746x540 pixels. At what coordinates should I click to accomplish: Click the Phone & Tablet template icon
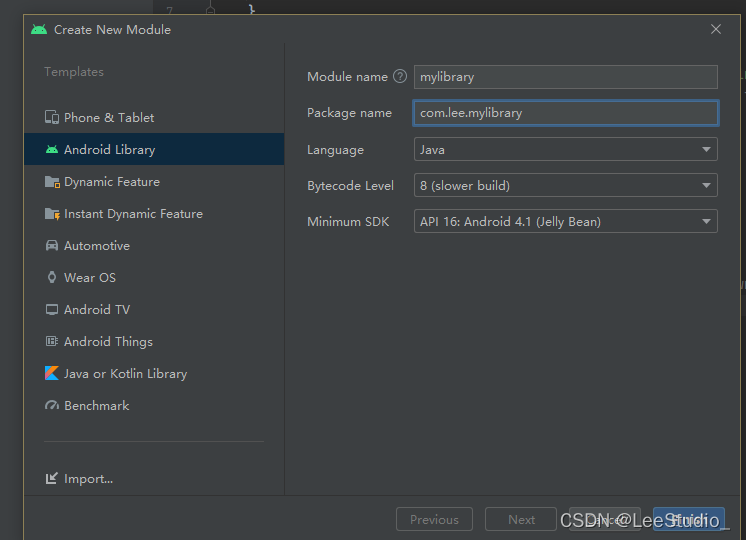(51, 117)
